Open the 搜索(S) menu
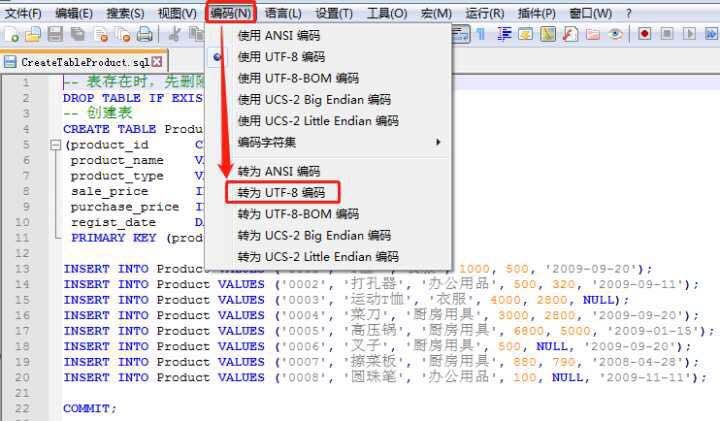The width and height of the screenshot is (720, 421). pyautogui.click(x=125, y=13)
